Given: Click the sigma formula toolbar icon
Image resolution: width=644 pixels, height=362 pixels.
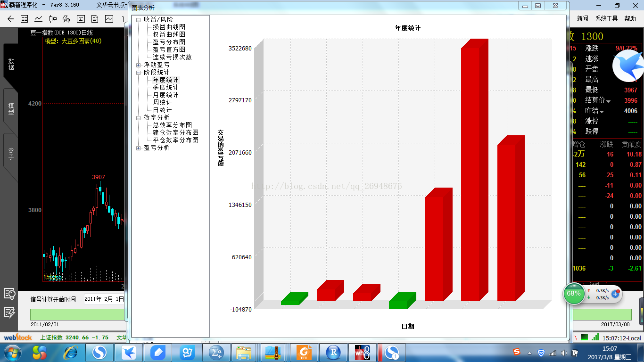Looking at the screenshot, I should [x=81, y=19].
